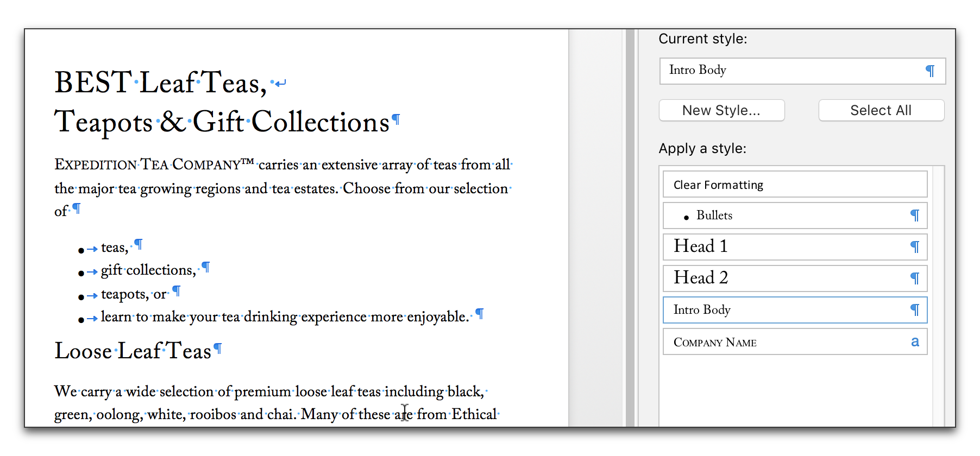980x456 pixels.
Task: Click paragraph mark icon in Current style box
Action: [930, 71]
